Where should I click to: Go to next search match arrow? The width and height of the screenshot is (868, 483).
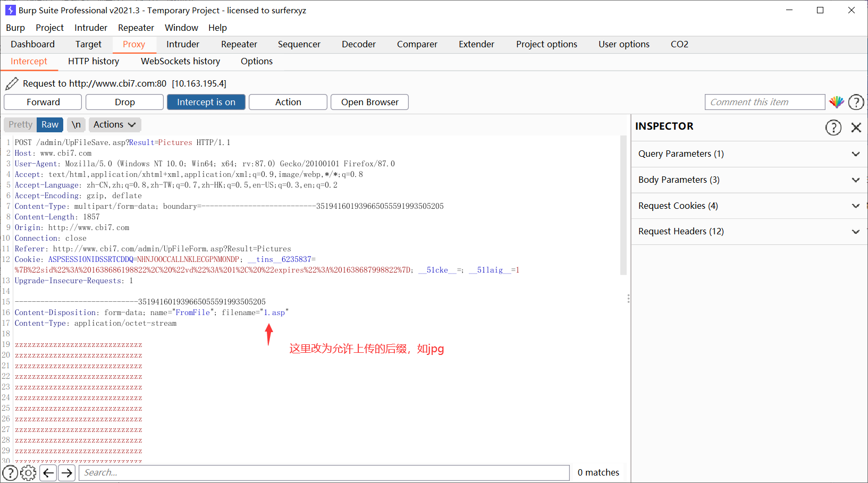tap(67, 473)
